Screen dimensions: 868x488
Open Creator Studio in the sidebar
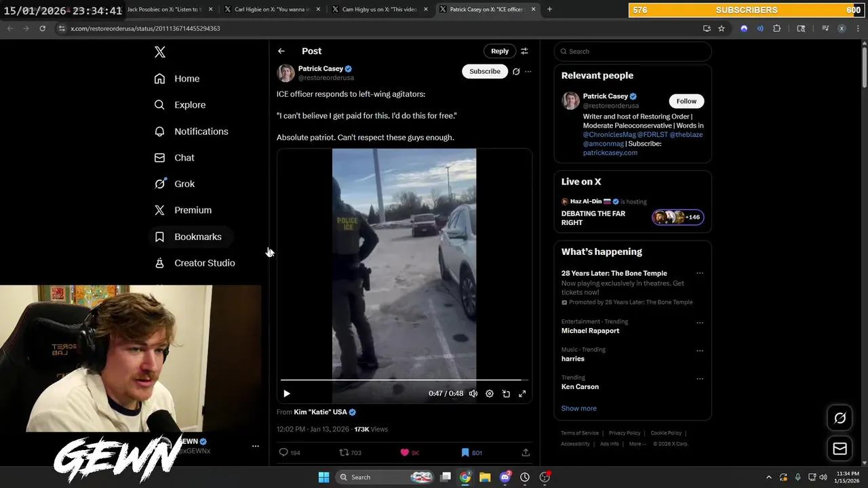[x=195, y=263]
